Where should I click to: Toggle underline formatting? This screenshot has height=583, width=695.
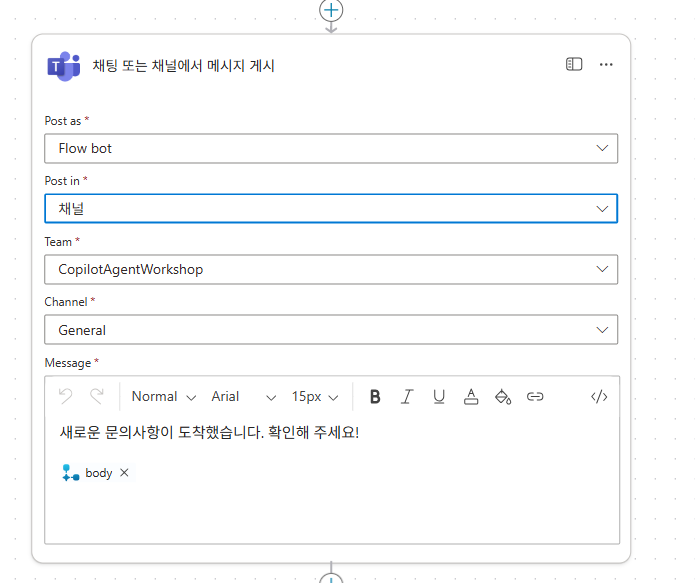439,396
